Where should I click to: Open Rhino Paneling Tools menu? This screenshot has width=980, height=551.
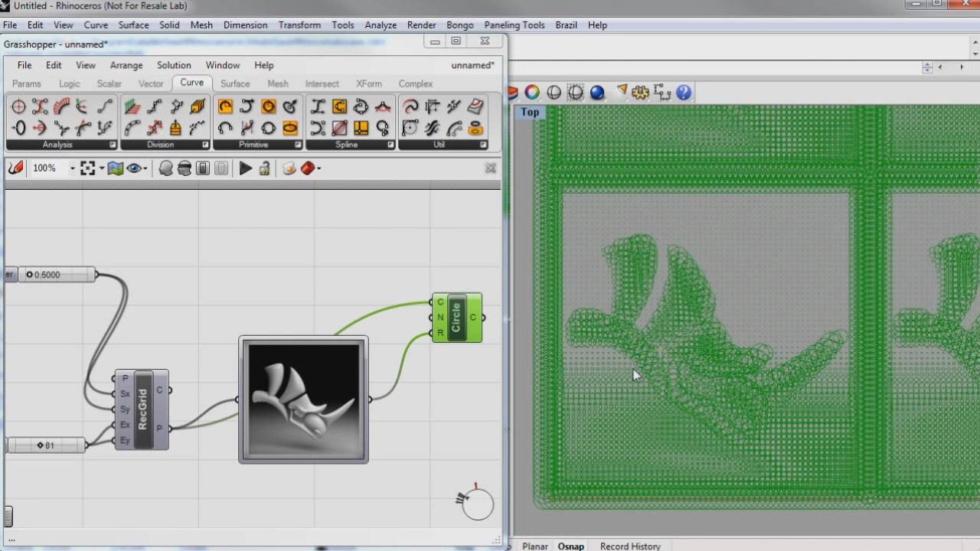[514, 24]
